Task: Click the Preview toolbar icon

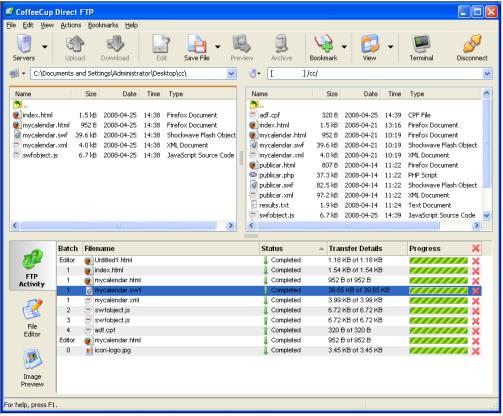Action: point(242,44)
